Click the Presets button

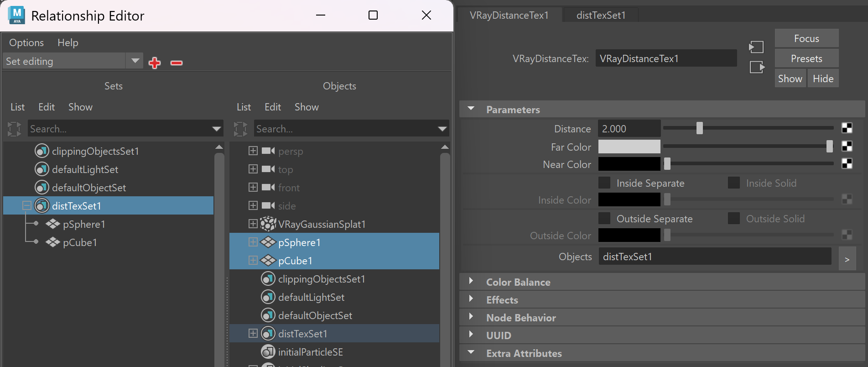click(806, 58)
